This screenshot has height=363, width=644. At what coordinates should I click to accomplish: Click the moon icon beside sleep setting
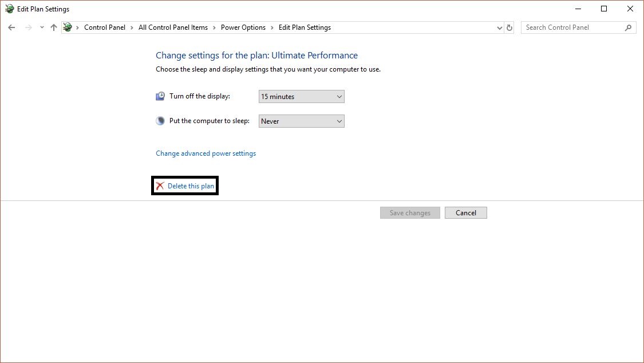(160, 120)
